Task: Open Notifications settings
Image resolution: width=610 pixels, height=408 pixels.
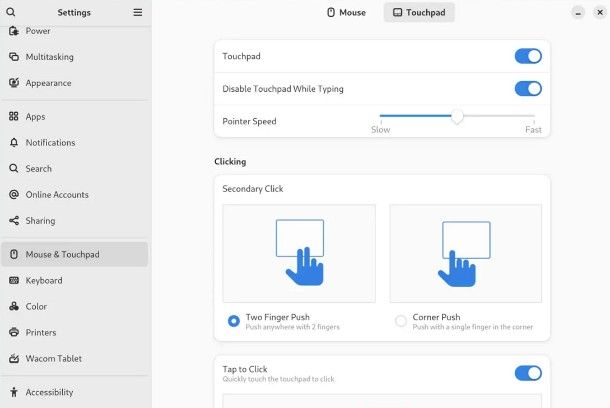Action: (75, 142)
